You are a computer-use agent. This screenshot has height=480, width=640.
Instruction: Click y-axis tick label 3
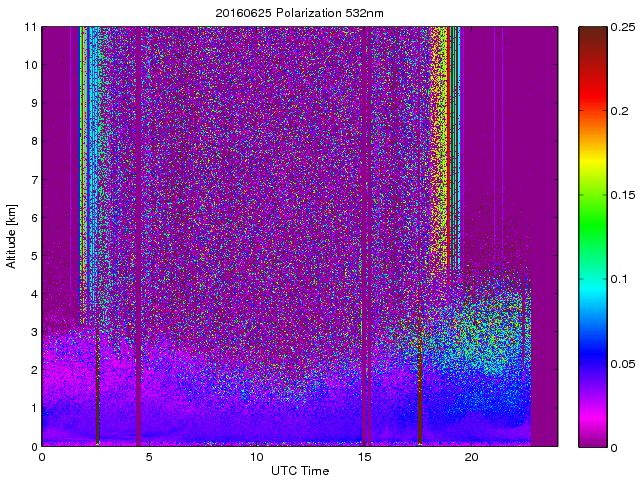[x=33, y=332]
